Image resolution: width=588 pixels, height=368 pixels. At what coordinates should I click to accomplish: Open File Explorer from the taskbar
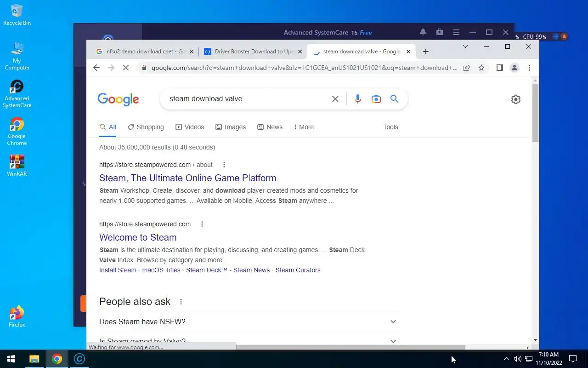[34, 359]
